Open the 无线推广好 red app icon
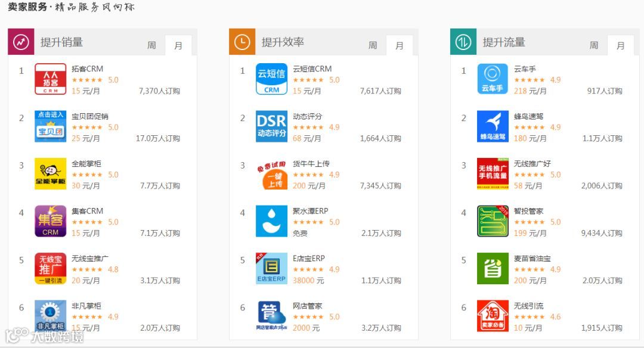Viewport: 644px width, 348px height. tap(493, 173)
